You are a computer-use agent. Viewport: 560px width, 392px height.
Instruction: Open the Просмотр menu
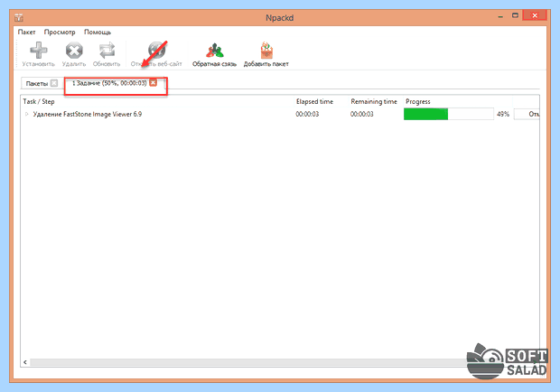click(x=60, y=33)
